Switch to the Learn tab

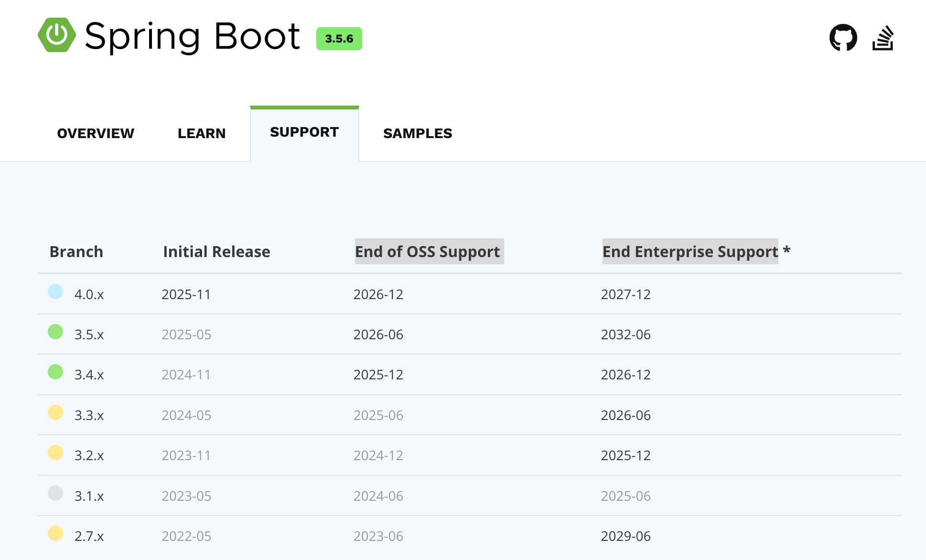(201, 133)
